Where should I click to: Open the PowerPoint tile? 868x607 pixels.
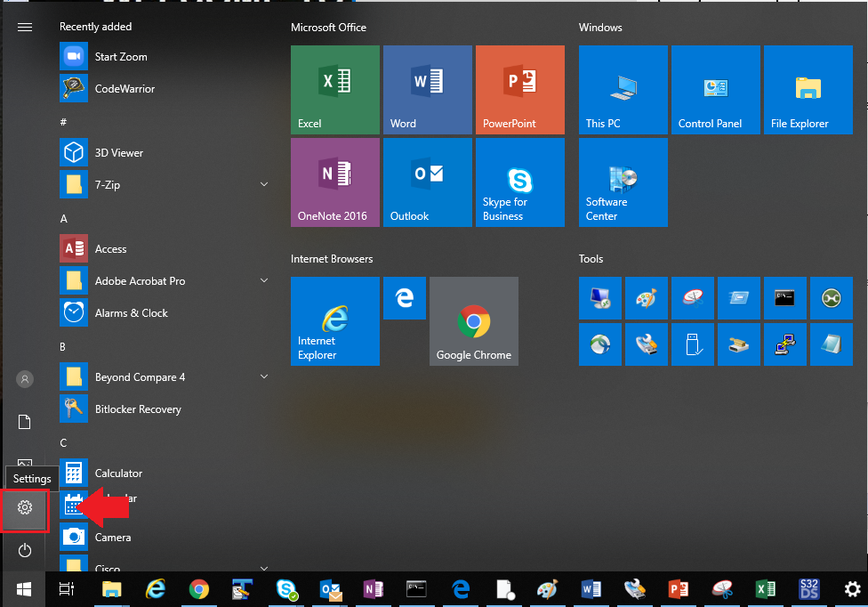pos(519,90)
